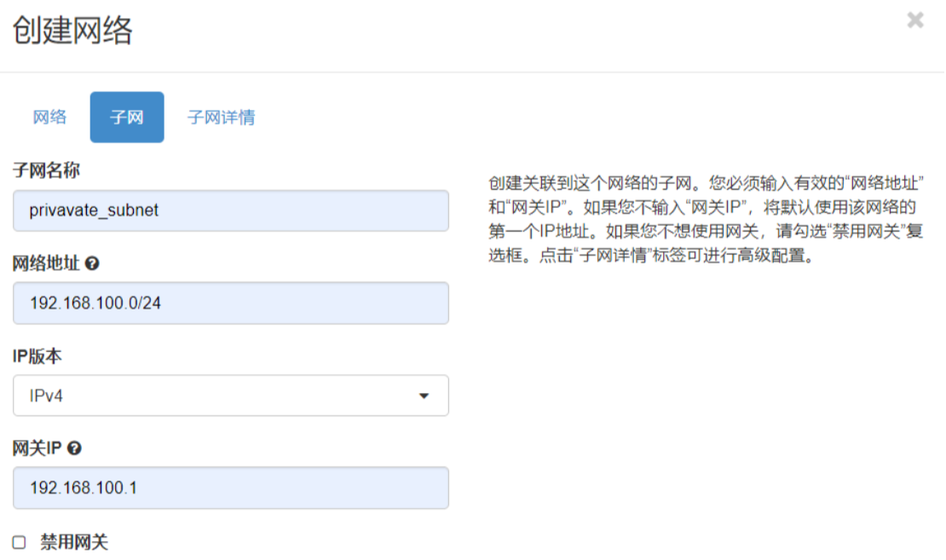Close the 创建网络 dialog with X
The width and height of the screenshot is (946, 560).
[x=915, y=20]
